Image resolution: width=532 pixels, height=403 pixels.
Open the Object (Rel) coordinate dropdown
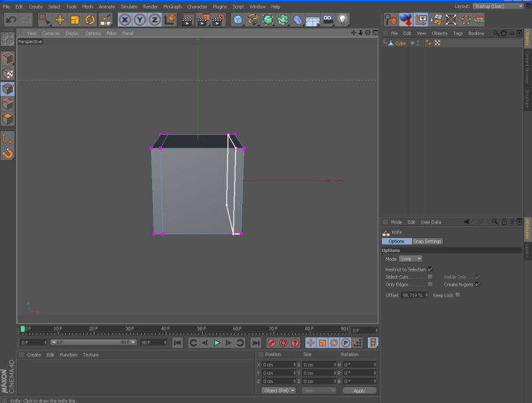tap(279, 390)
